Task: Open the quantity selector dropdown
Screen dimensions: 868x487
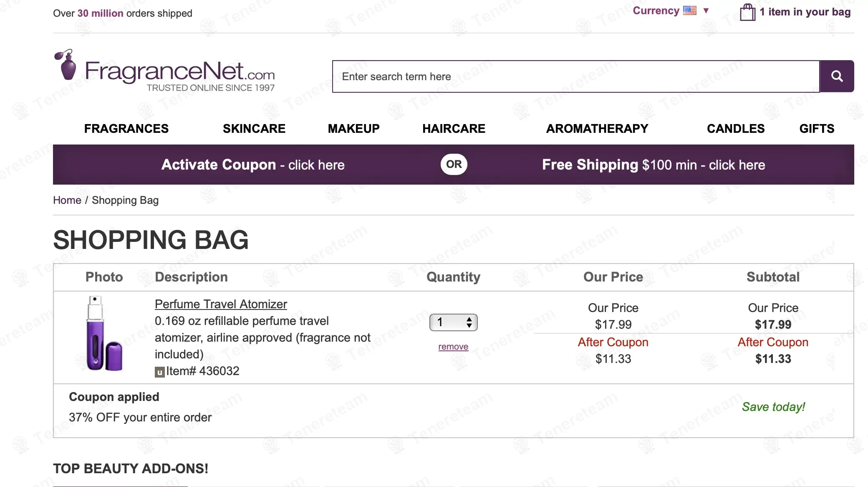Action: pos(453,322)
